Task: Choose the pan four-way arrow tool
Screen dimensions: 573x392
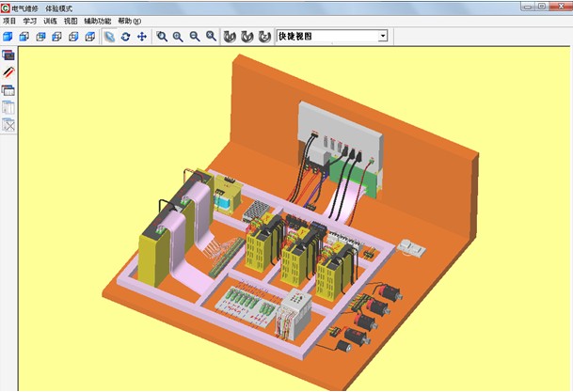Action: (x=142, y=37)
